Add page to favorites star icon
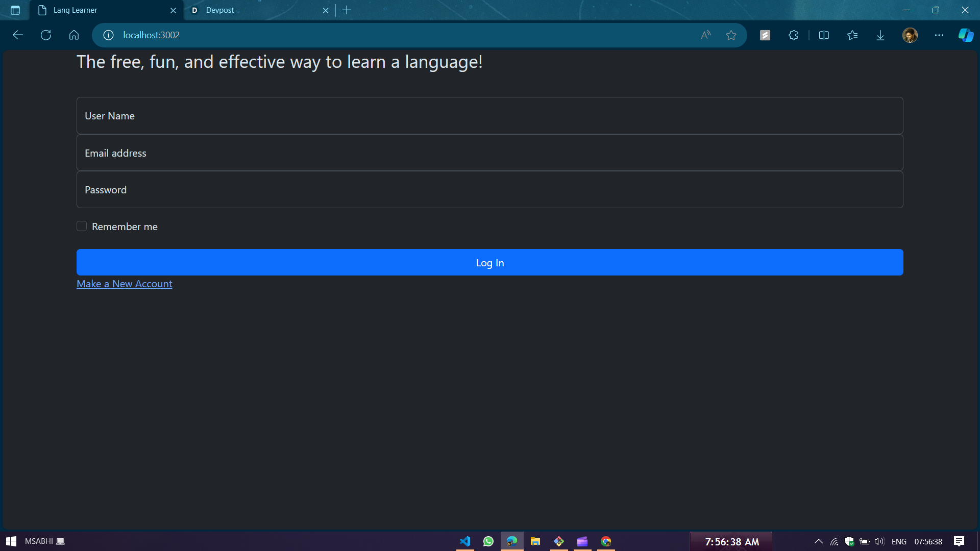The width and height of the screenshot is (980, 551). [731, 35]
